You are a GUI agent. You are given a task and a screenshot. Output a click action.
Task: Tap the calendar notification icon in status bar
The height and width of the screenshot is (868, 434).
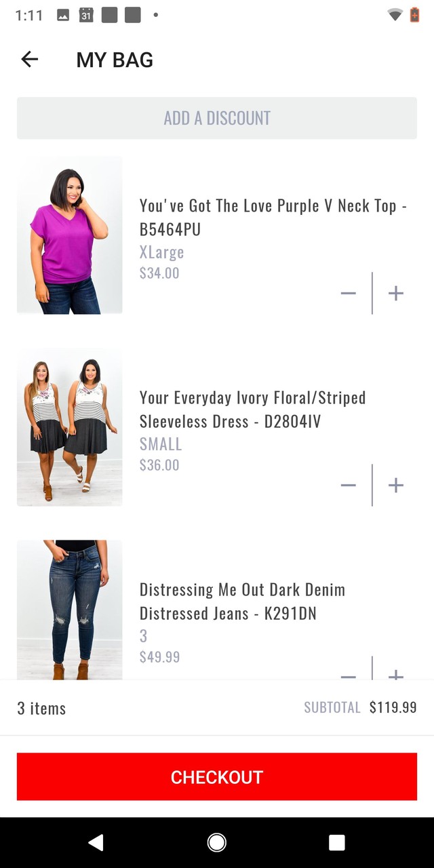[x=86, y=15]
